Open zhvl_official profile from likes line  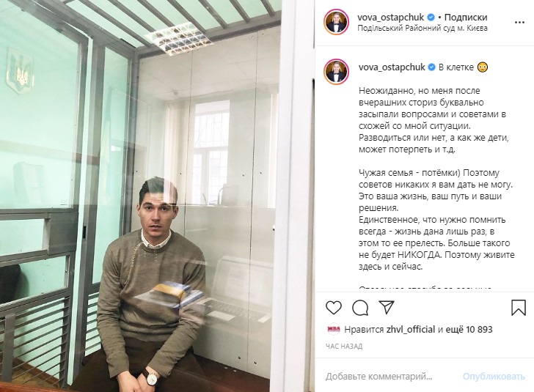[411, 330]
